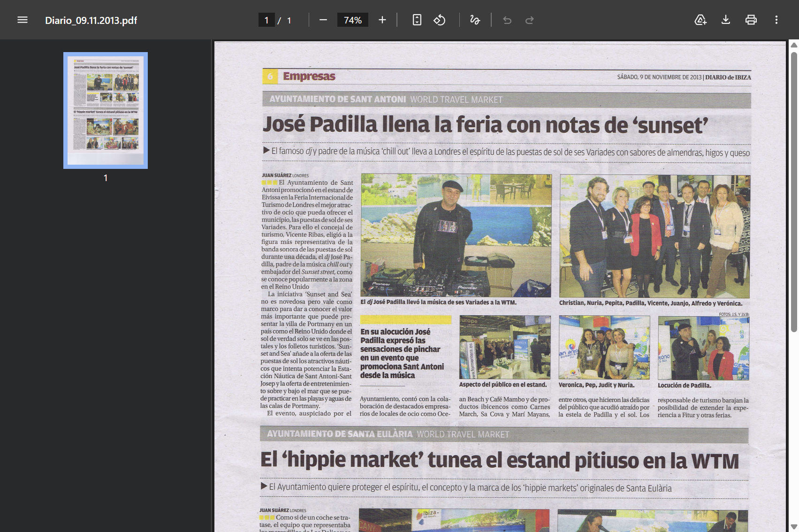Select the page 1 thumbnail
Viewport: 799px width, 532px height.
click(x=106, y=110)
